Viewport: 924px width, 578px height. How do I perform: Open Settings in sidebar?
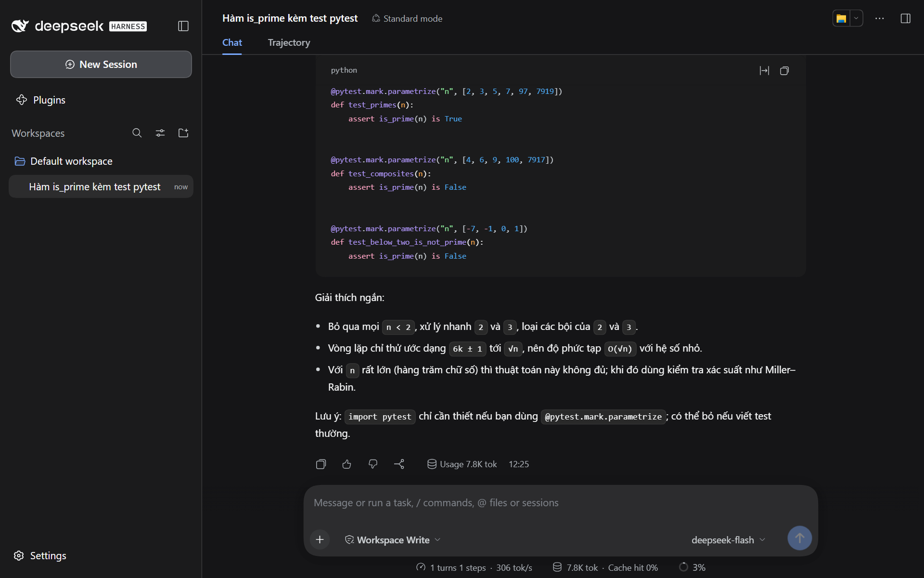[x=40, y=556]
